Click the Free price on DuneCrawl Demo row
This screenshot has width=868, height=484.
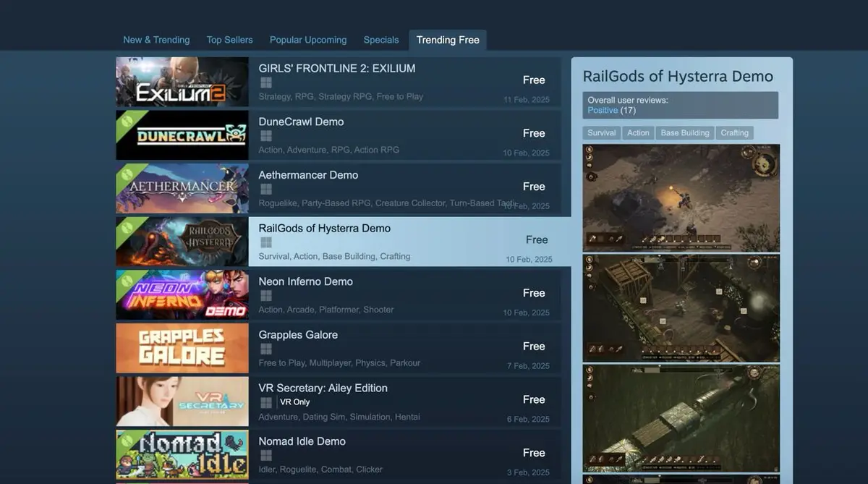pos(534,133)
